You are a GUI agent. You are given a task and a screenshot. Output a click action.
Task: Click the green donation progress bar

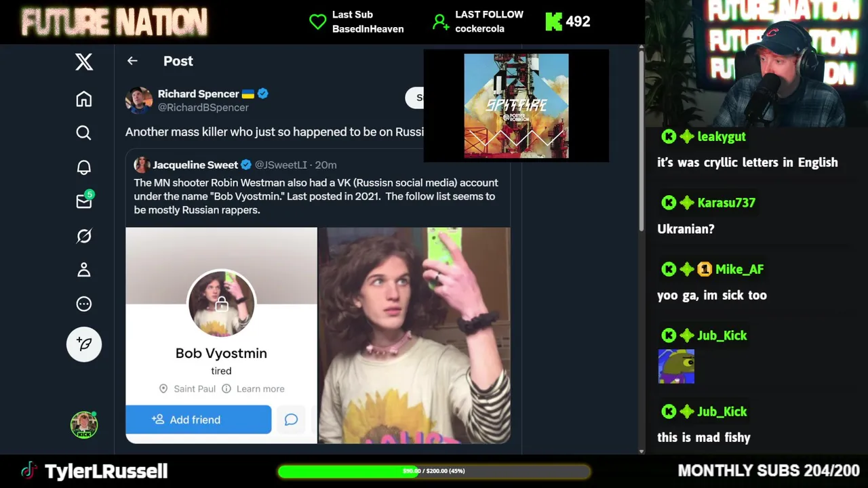point(434,471)
